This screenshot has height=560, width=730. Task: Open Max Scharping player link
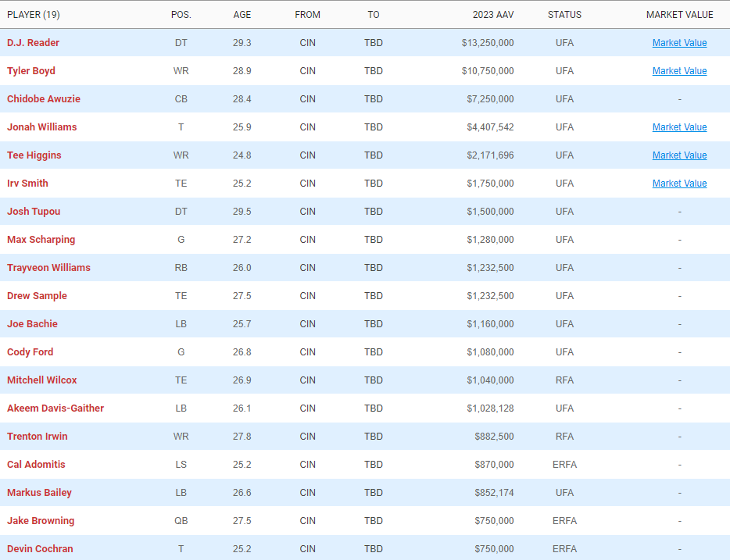pos(41,240)
